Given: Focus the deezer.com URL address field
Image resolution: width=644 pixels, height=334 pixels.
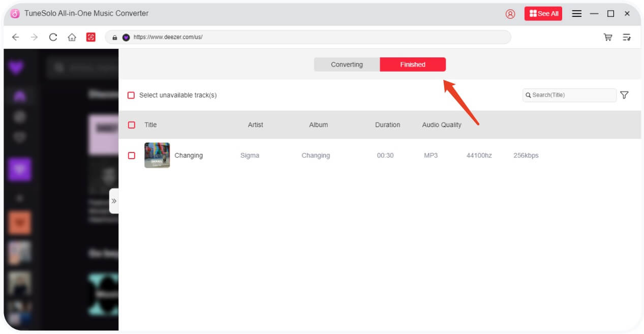Looking at the screenshot, I should click(x=308, y=37).
